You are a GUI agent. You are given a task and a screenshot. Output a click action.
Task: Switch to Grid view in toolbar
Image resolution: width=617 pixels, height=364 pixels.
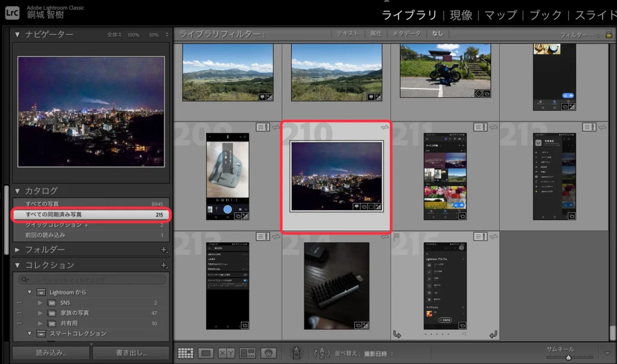click(x=186, y=353)
